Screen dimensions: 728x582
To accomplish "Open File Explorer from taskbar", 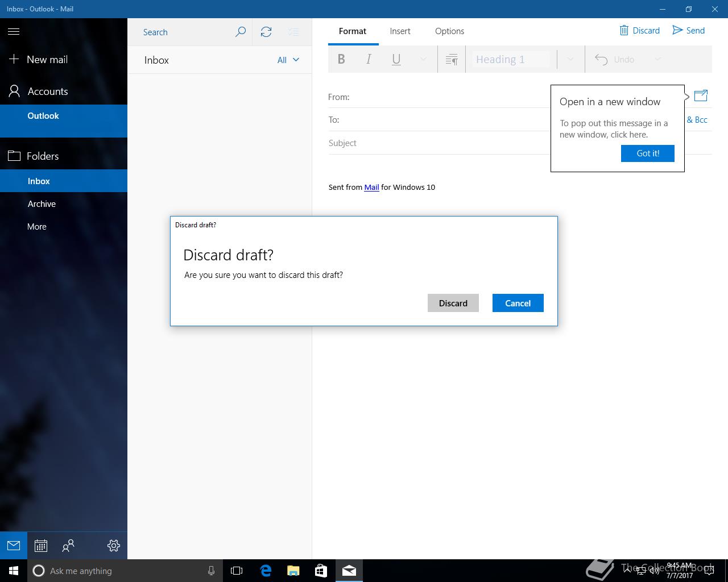I will 293,571.
